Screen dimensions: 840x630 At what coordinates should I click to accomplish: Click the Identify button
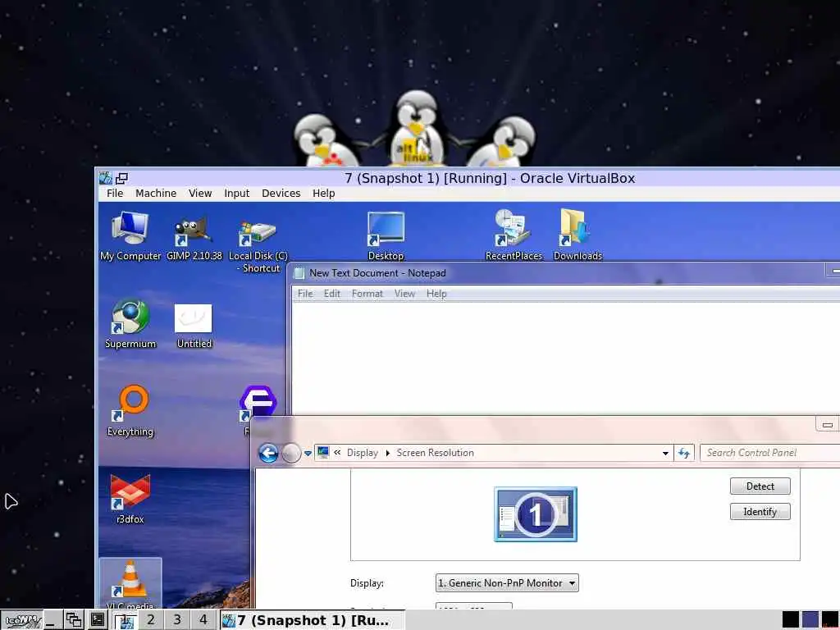click(x=760, y=512)
